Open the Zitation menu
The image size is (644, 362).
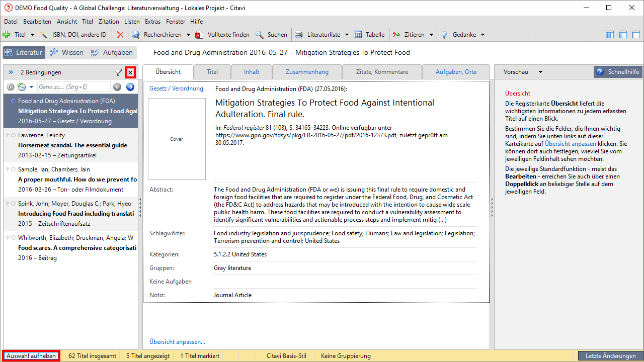[109, 22]
